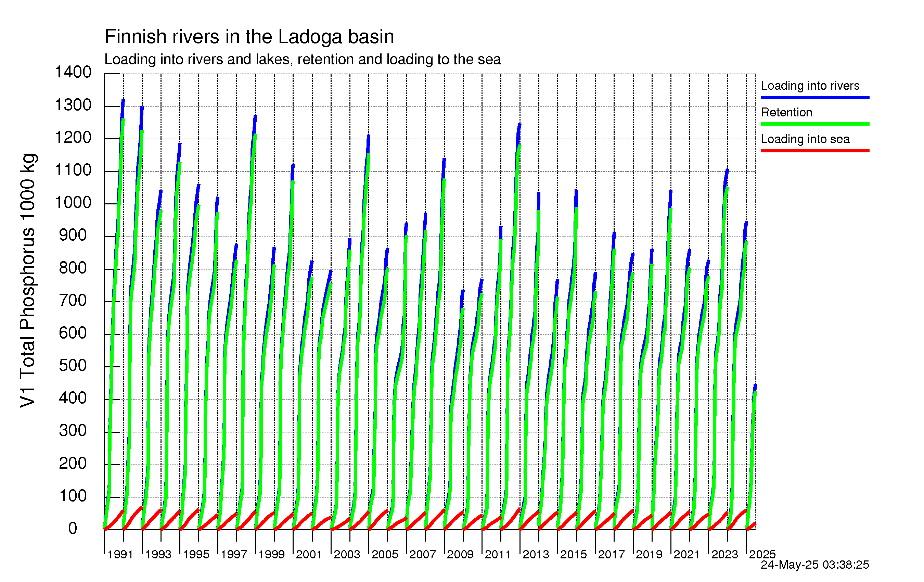Click x-axis year label 2003
Image resolution: width=924 pixels, height=582 pixels.
[347, 554]
